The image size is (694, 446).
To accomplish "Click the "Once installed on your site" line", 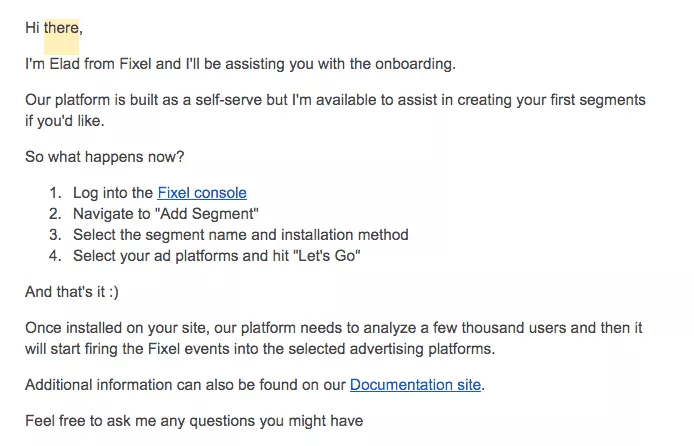I will click(x=334, y=328).
